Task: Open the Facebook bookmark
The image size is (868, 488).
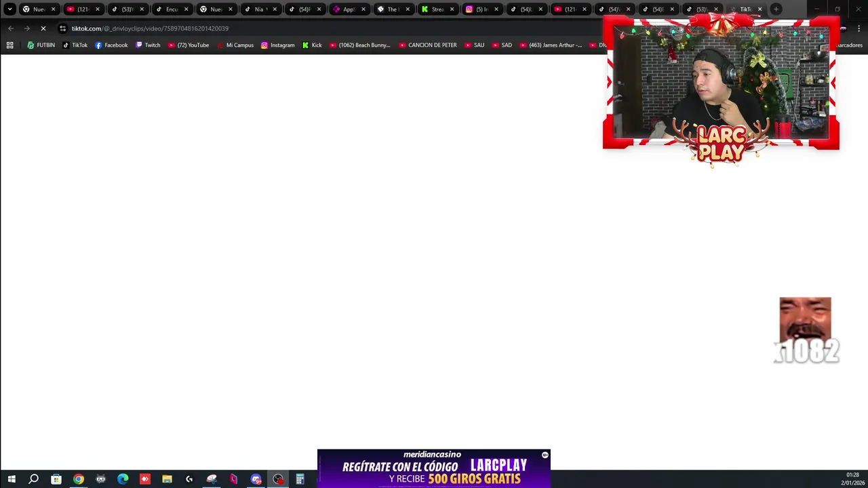Action: (x=111, y=45)
